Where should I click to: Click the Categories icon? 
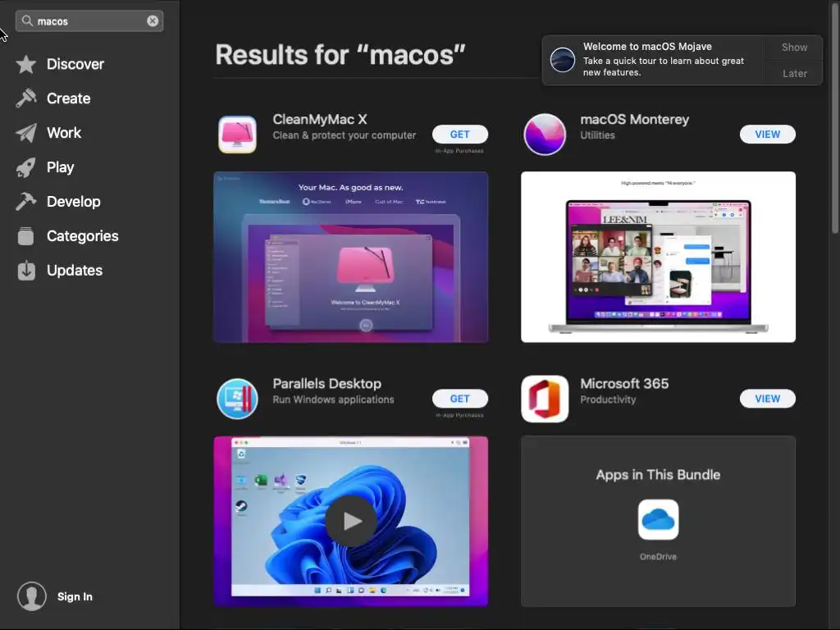click(x=25, y=236)
